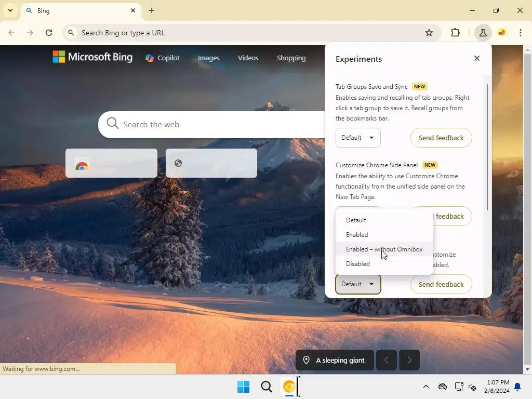
Task: Click the muted volume tray icon
Action: 472,387
